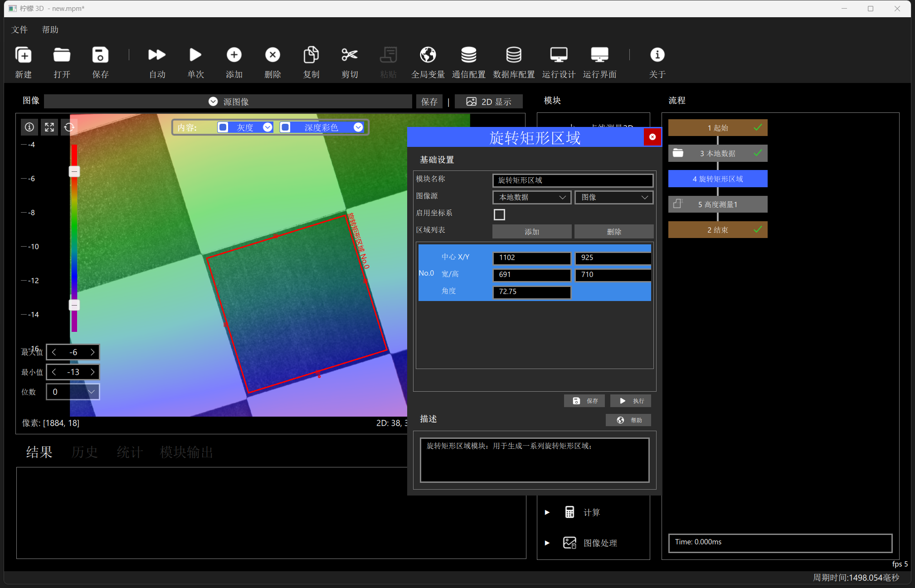
Task: Click the 2D 显示 button
Action: pyautogui.click(x=489, y=102)
